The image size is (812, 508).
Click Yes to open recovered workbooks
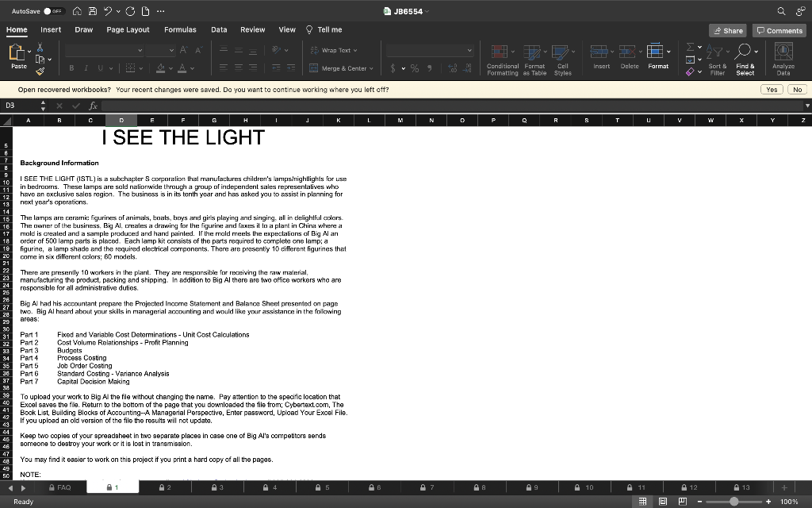[772, 90]
